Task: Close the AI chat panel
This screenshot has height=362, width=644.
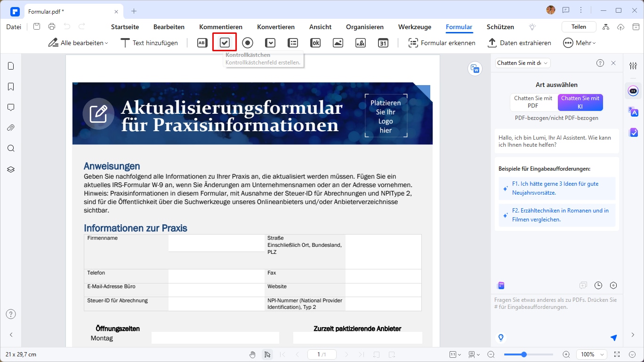Action: point(613,63)
